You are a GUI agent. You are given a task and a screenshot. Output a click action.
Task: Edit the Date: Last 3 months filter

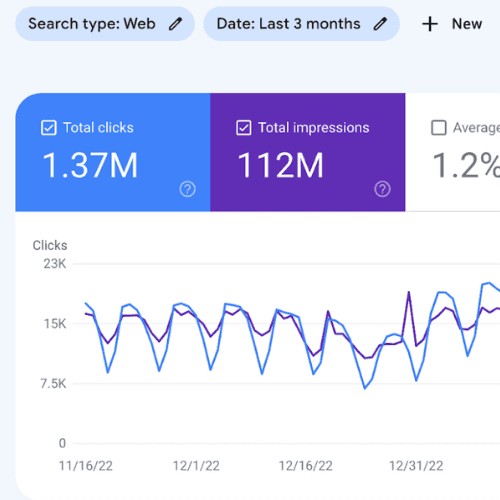(x=380, y=24)
